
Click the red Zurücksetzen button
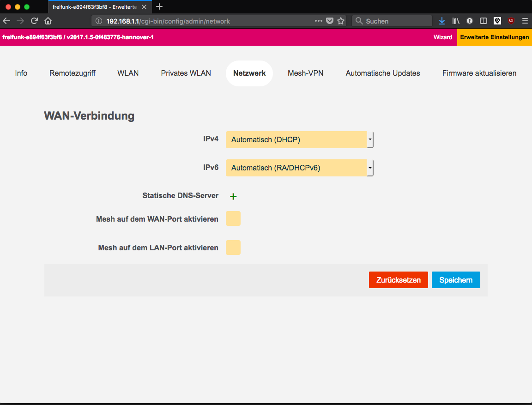398,280
